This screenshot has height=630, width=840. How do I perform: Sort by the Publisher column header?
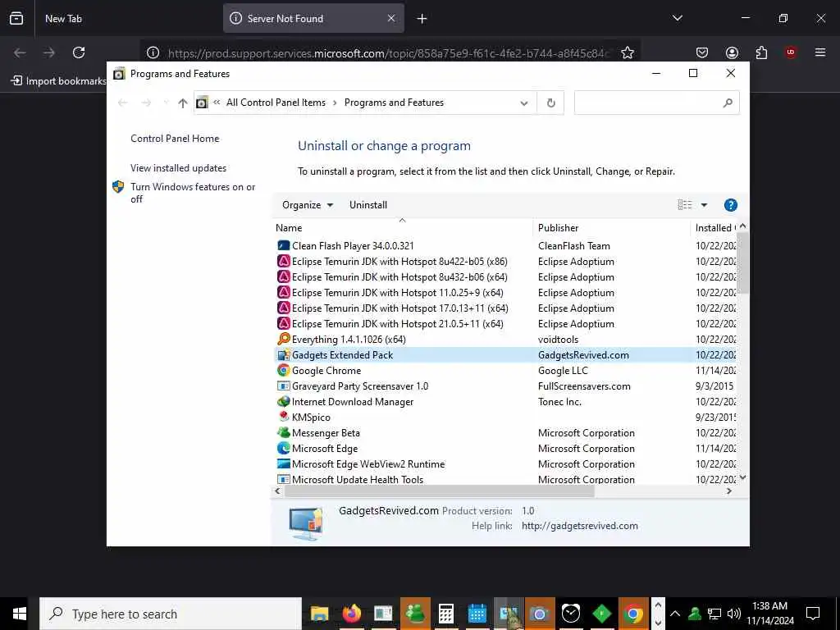point(611,228)
